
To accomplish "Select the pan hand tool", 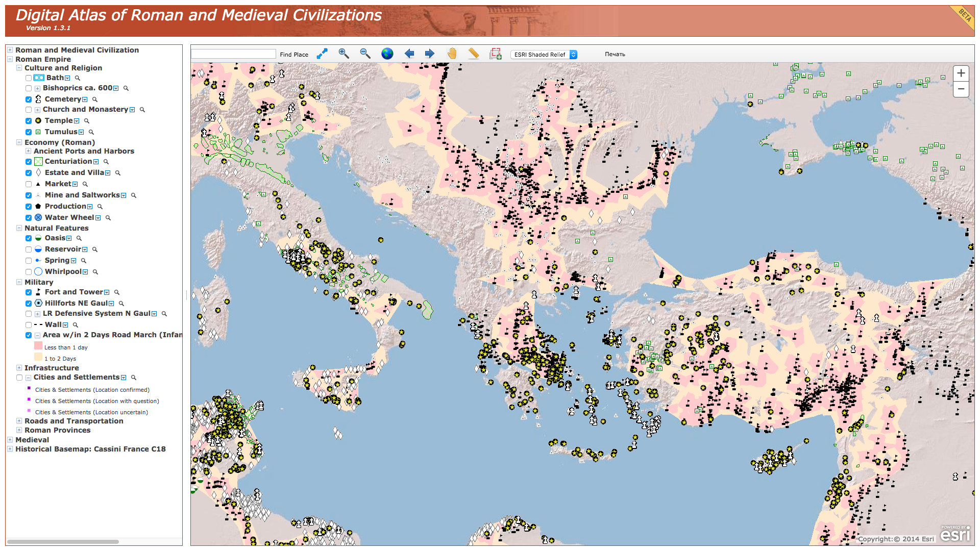I will click(452, 54).
